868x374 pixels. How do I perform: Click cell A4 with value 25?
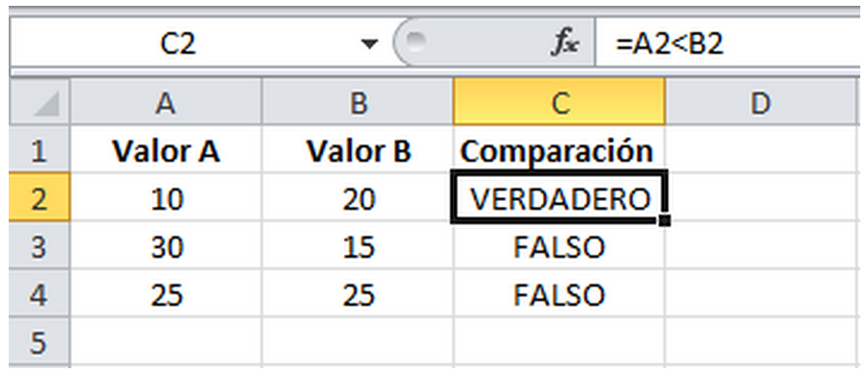point(166,293)
